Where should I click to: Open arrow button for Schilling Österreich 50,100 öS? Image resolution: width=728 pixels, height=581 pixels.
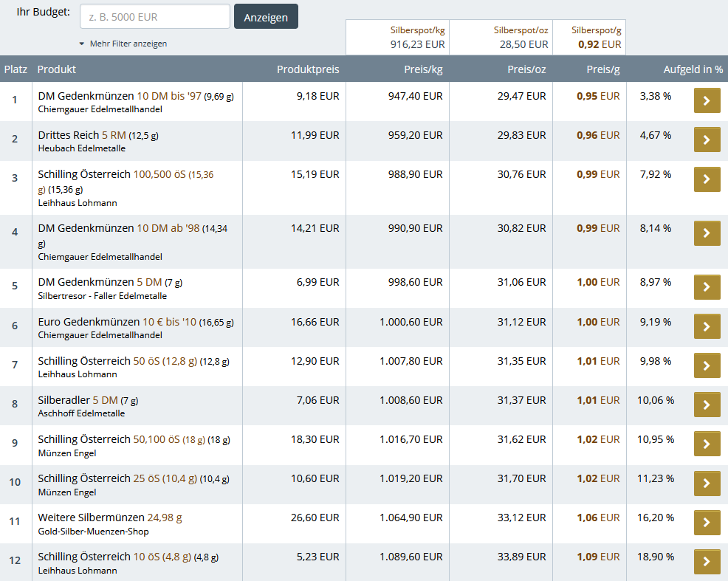pos(707,444)
